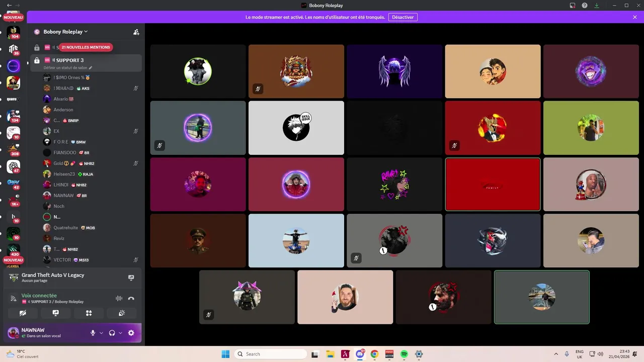Image resolution: width=644 pixels, height=362 pixels.
Task: Click the invite people icon beside Bobony Roleplay
Action: pyautogui.click(x=136, y=32)
